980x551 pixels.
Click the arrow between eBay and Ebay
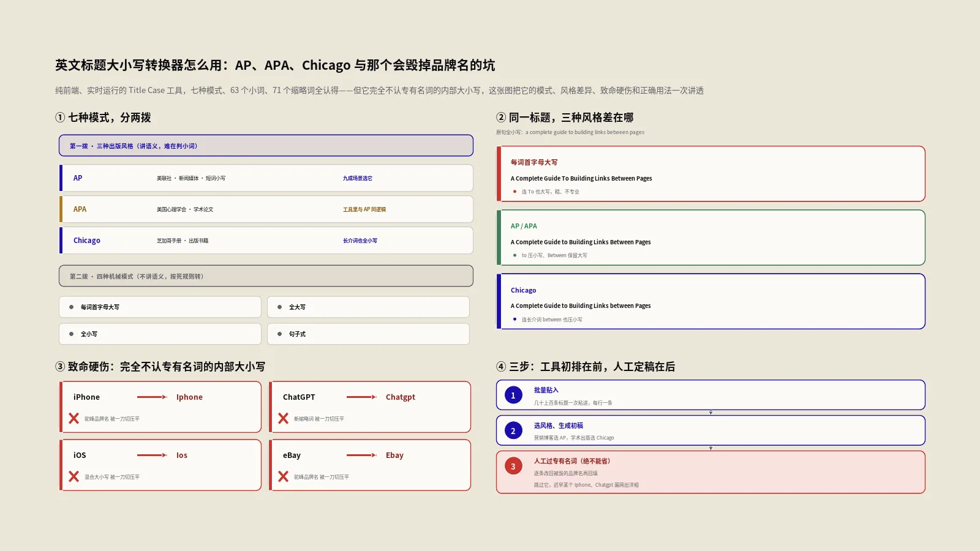coord(361,455)
